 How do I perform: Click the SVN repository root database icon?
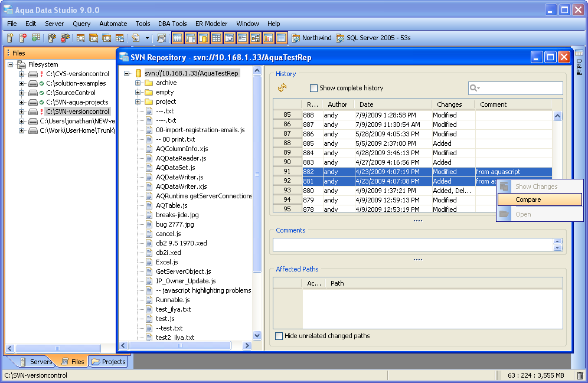pyautogui.click(x=138, y=74)
